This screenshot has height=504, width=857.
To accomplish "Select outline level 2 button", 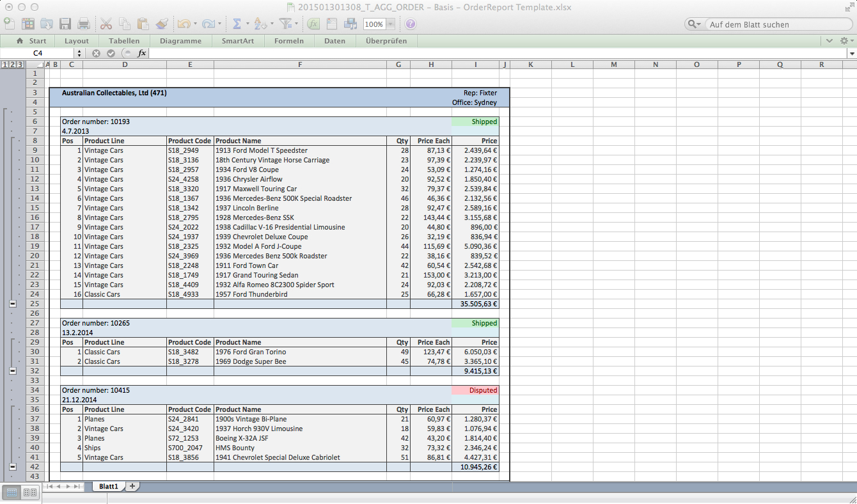I will coord(12,65).
